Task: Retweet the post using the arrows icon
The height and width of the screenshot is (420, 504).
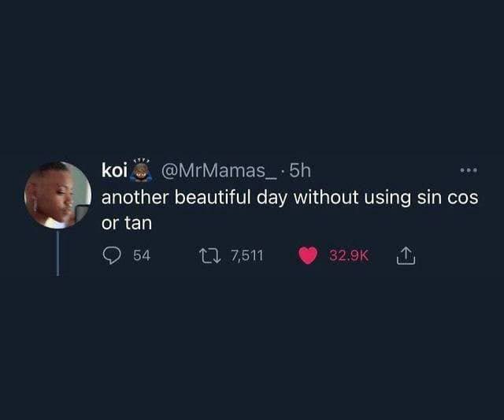Action: point(210,255)
